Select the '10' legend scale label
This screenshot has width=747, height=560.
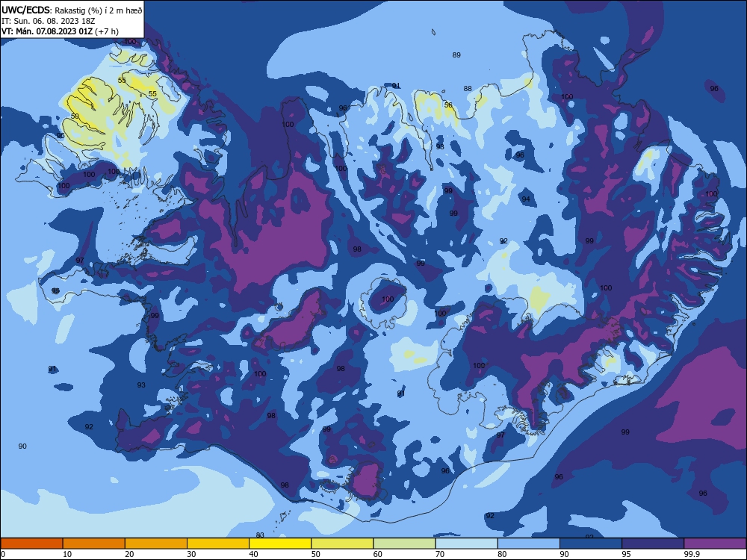[68, 554]
